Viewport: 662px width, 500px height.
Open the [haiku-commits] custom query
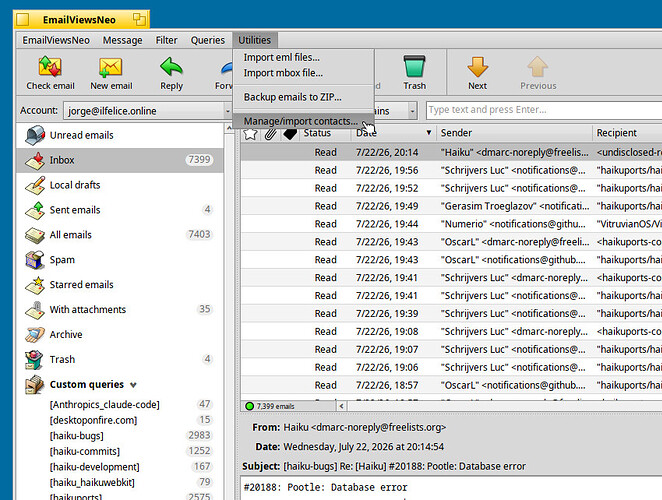84,451
